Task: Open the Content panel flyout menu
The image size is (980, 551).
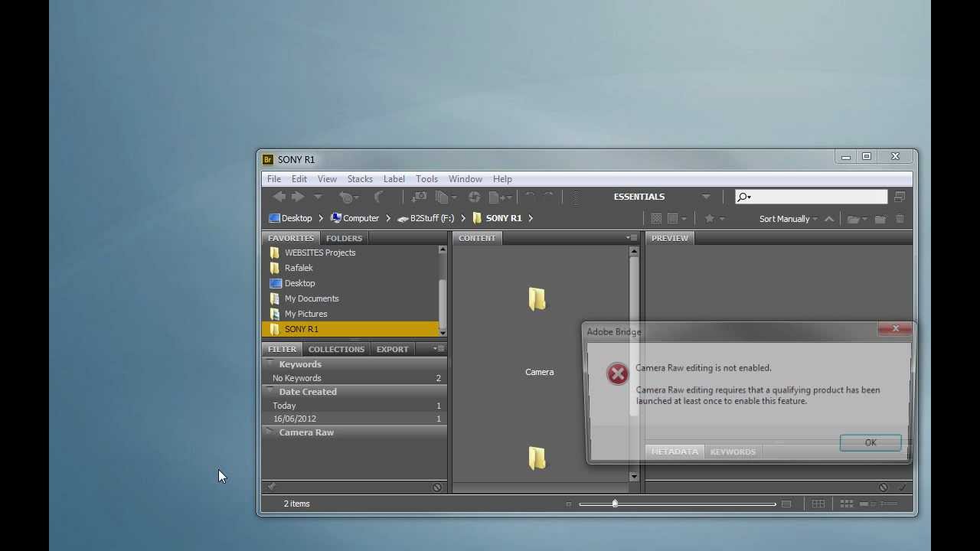Action: 632,238
